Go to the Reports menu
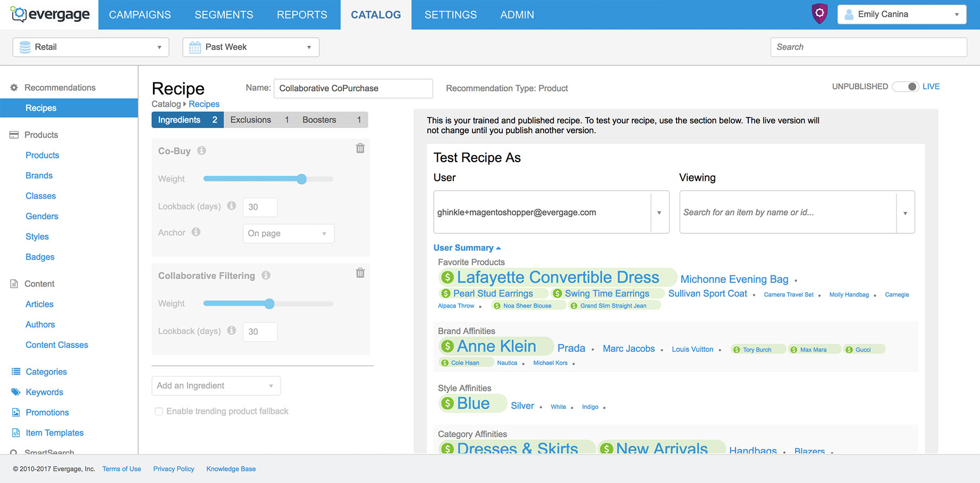Image resolution: width=980 pixels, height=483 pixels. 302,15
